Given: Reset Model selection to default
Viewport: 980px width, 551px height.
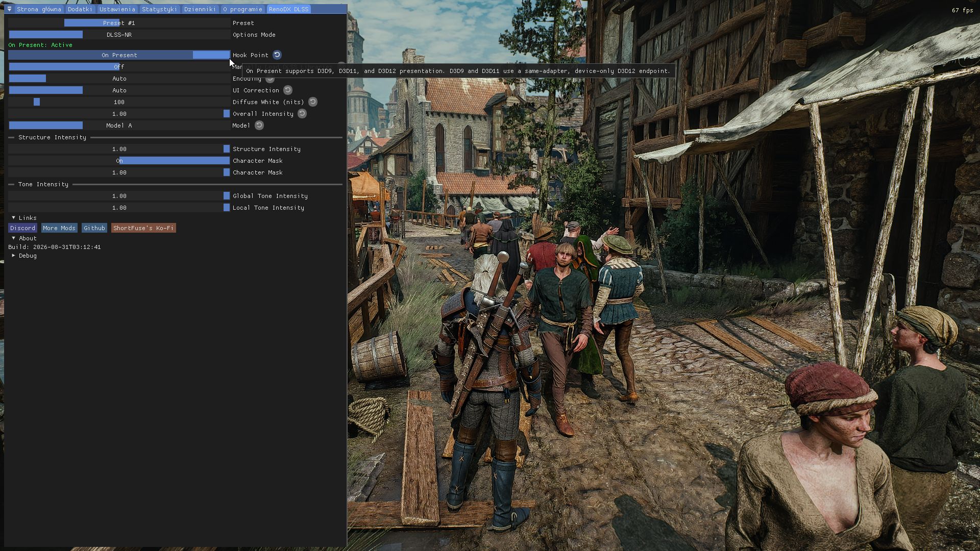Looking at the screenshot, I should [x=259, y=126].
